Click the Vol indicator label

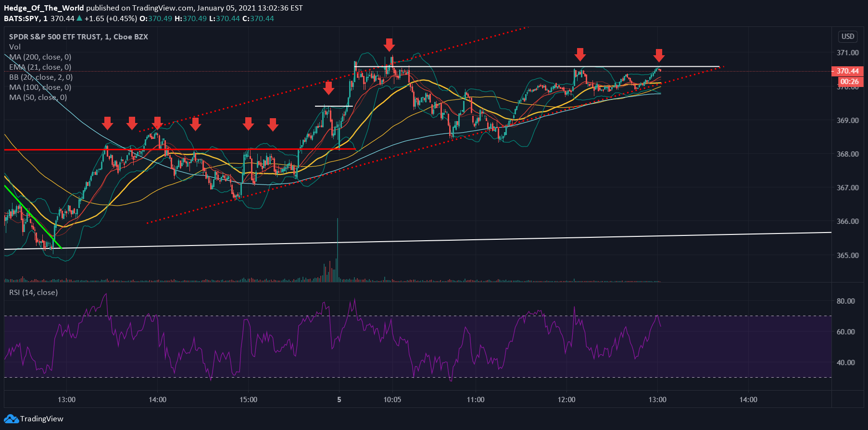coord(15,47)
